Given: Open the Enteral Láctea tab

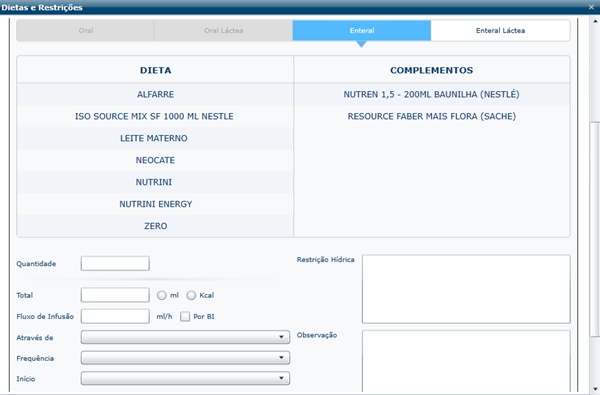Looking at the screenshot, I should (x=500, y=31).
